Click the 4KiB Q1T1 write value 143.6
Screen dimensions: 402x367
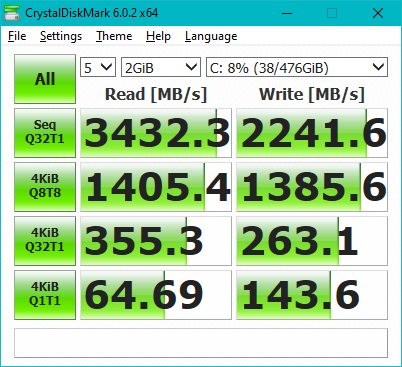click(x=312, y=295)
